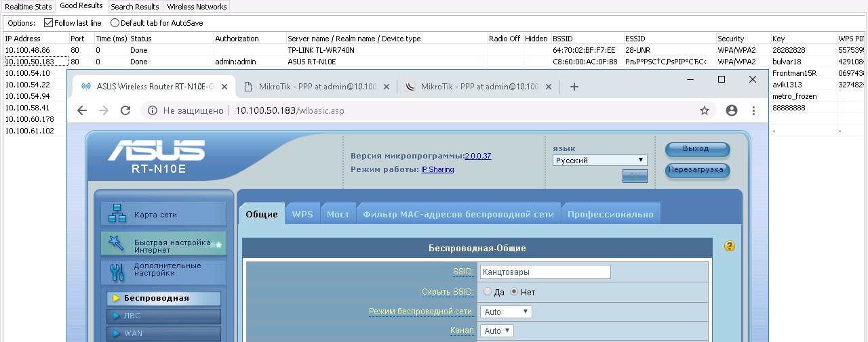Image resolution: width=868 pixels, height=342 pixels.
Task: Open Фильтр MAC-адресов беспроводной сети tab
Action: click(x=458, y=214)
